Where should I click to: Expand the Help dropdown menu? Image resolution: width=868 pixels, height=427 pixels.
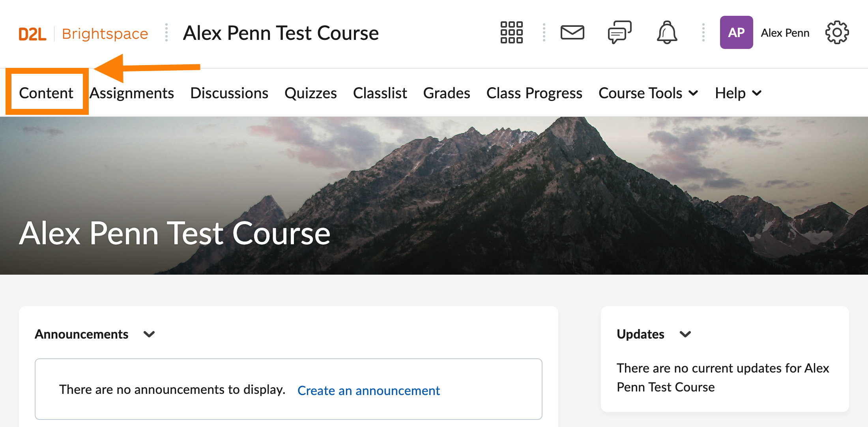pos(738,93)
